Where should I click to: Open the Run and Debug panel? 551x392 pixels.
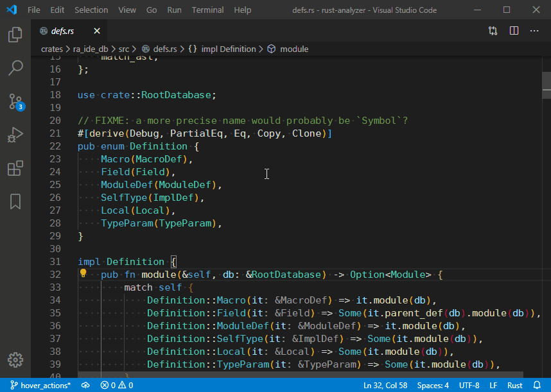pos(15,135)
